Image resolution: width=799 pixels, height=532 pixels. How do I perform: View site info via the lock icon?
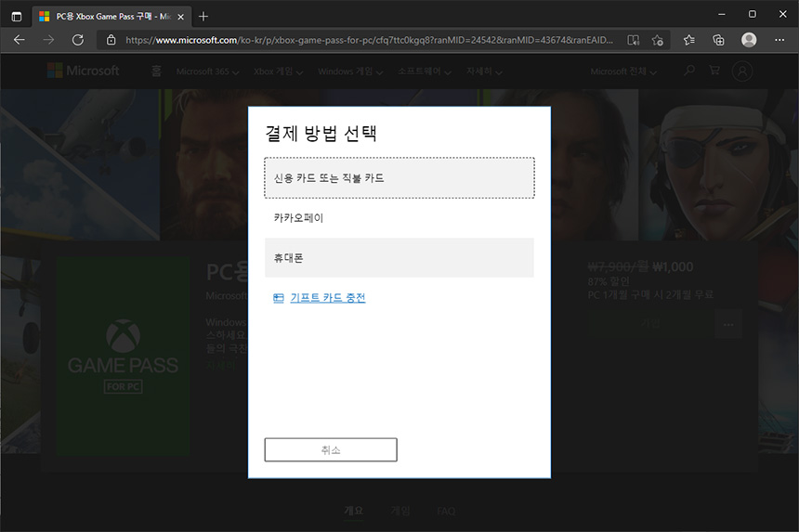(111, 40)
